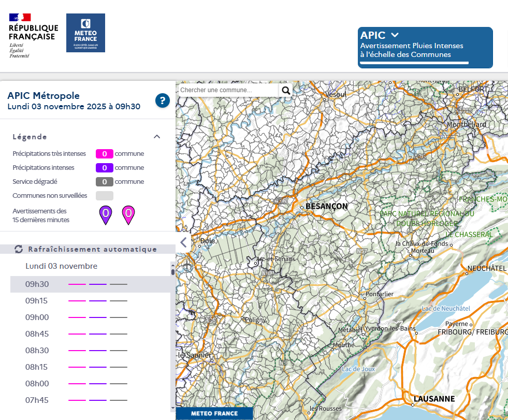The width and height of the screenshot is (508, 420).
Task: Click the automatic refresh arrows icon
Action: (19, 249)
